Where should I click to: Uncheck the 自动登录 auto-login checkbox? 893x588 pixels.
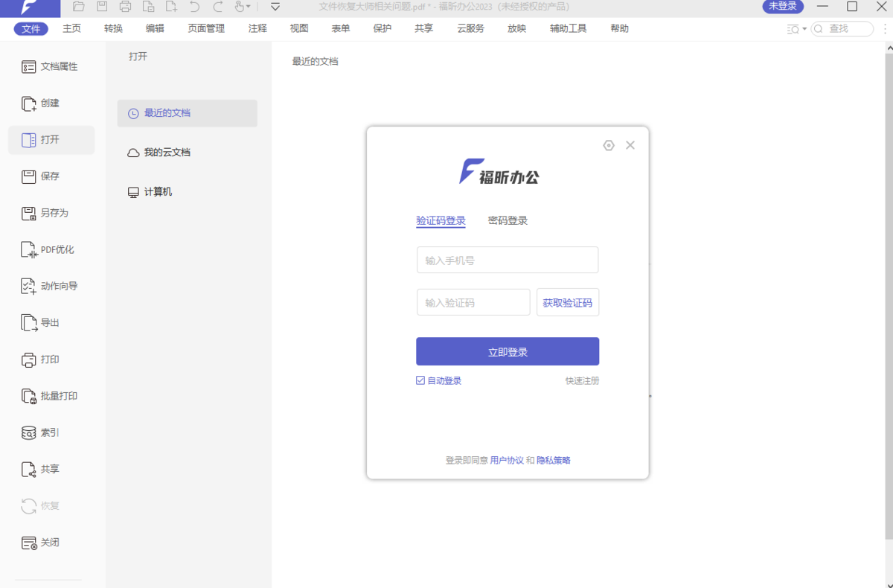(420, 380)
